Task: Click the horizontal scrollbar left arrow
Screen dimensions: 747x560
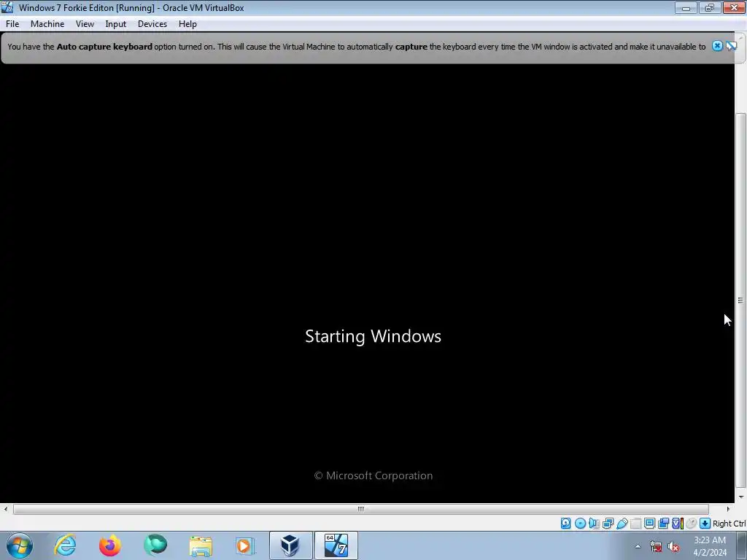Action: pyautogui.click(x=6, y=509)
